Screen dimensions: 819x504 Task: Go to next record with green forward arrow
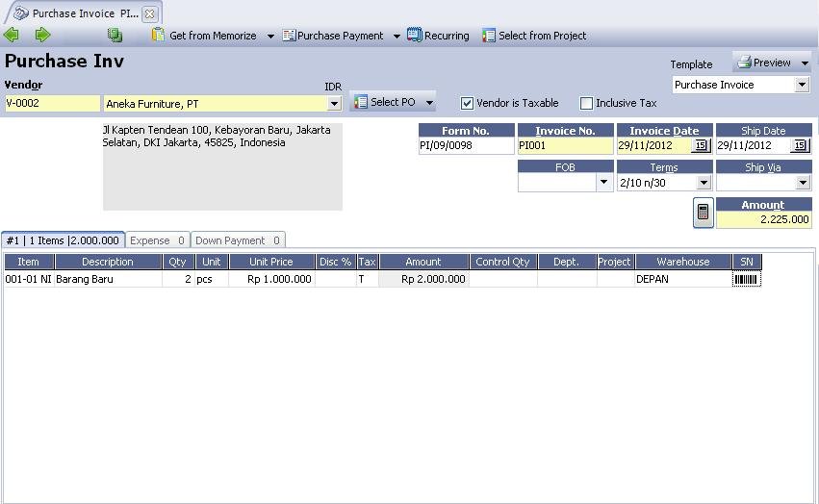click(42, 35)
